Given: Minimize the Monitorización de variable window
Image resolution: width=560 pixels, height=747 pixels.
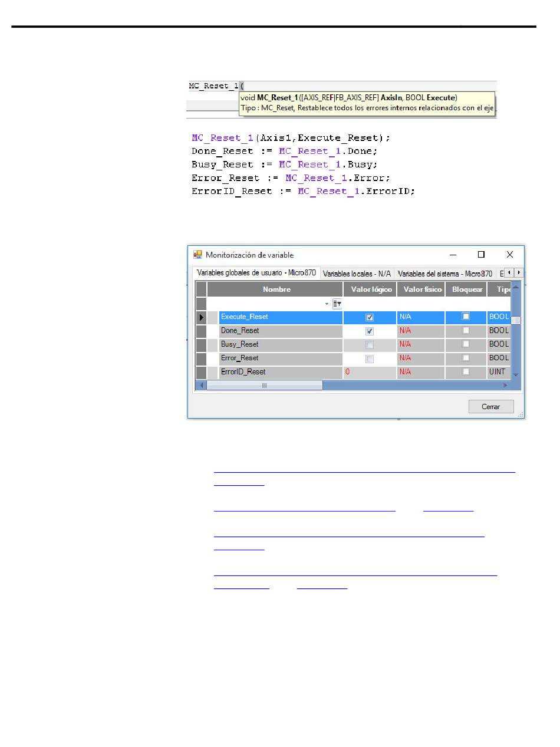Looking at the screenshot, I should click(453, 255).
